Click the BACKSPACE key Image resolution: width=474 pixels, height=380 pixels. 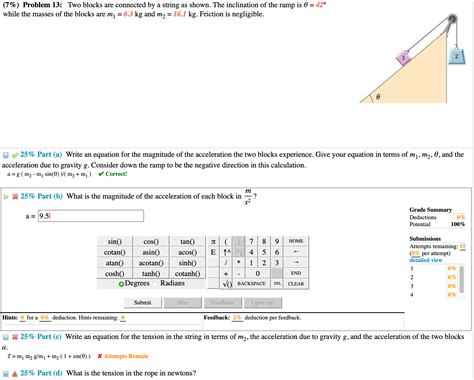click(251, 284)
